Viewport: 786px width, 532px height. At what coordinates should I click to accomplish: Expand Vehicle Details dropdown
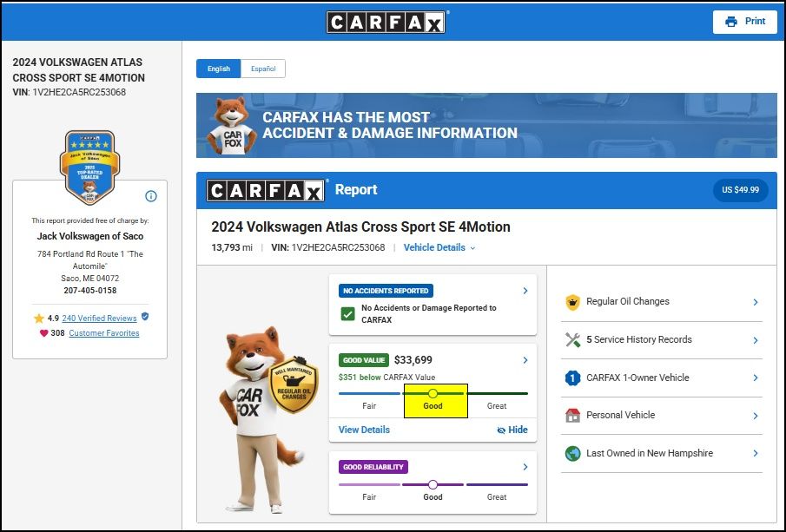pyautogui.click(x=439, y=247)
